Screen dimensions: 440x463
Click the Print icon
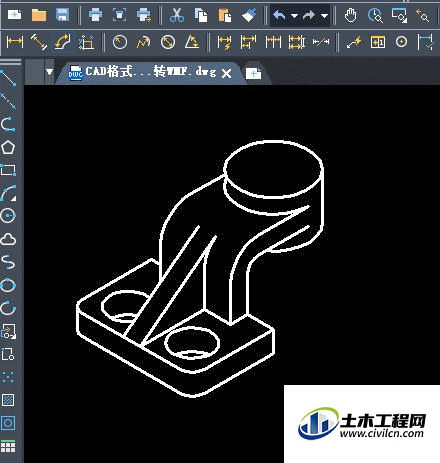95,15
